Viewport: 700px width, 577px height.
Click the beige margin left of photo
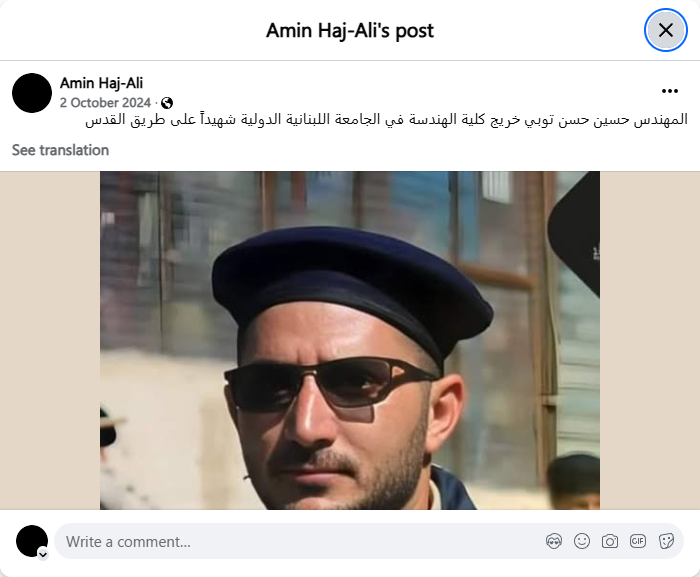click(50, 340)
